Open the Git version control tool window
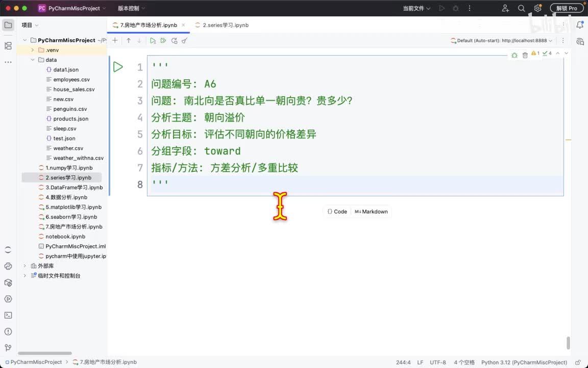 coord(8,348)
